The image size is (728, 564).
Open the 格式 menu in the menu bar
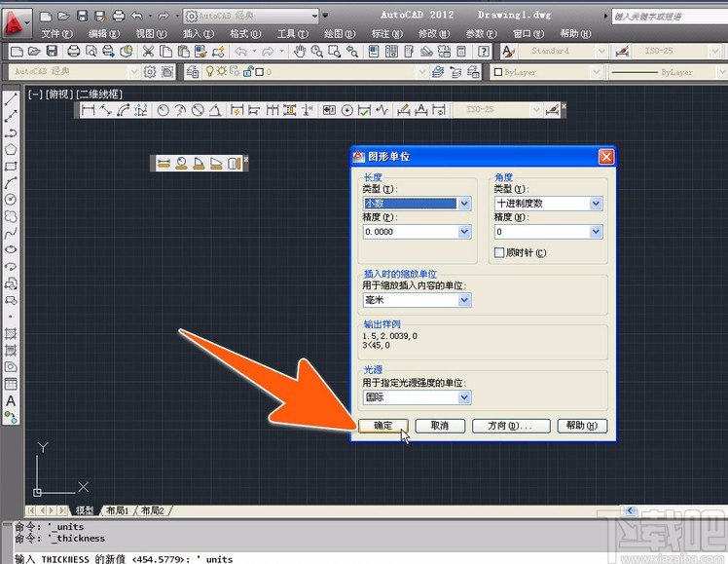tap(241, 33)
